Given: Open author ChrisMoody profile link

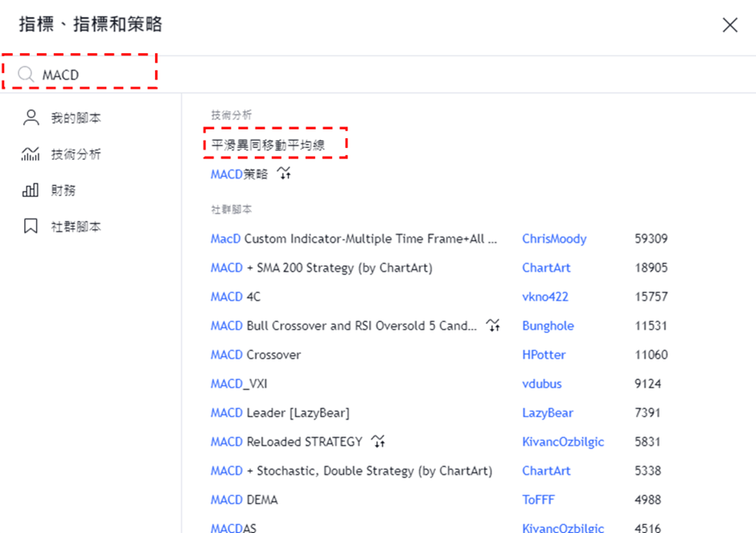Looking at the screenshot, I should pos(554,239).
